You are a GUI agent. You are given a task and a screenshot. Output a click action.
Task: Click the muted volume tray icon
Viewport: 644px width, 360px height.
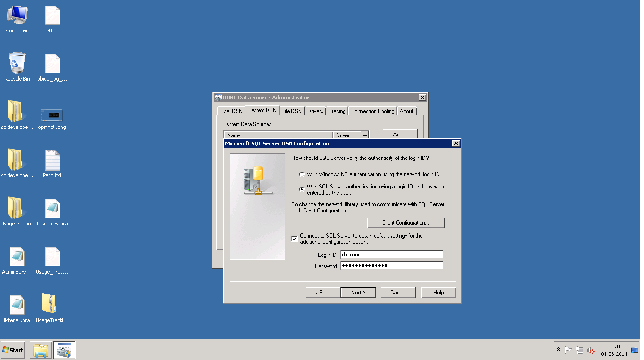(591, 350)
